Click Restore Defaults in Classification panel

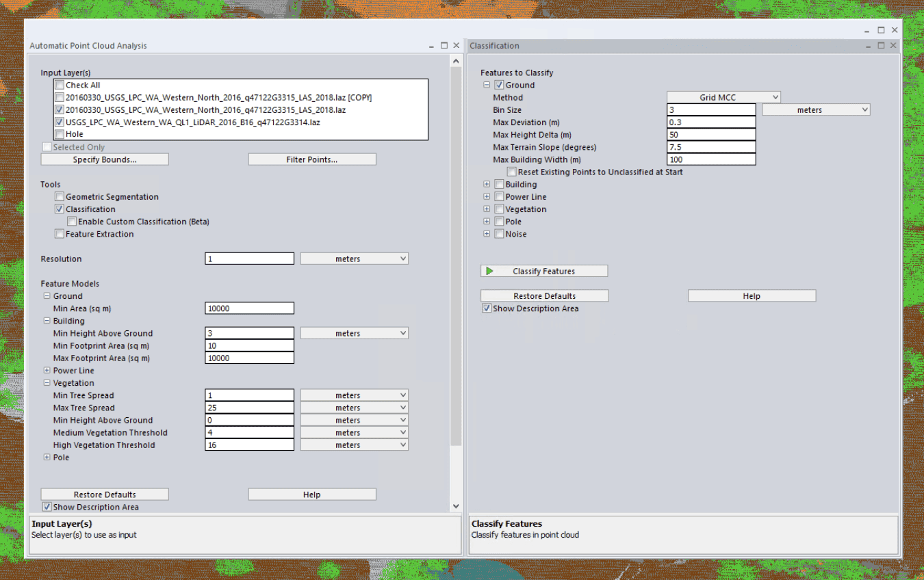tap(544, 296)
